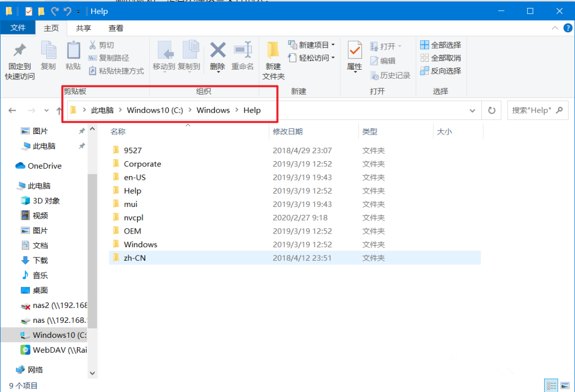Collapse the ribbon with the chevron
This screenshot has width=575, height=392.
555,28
